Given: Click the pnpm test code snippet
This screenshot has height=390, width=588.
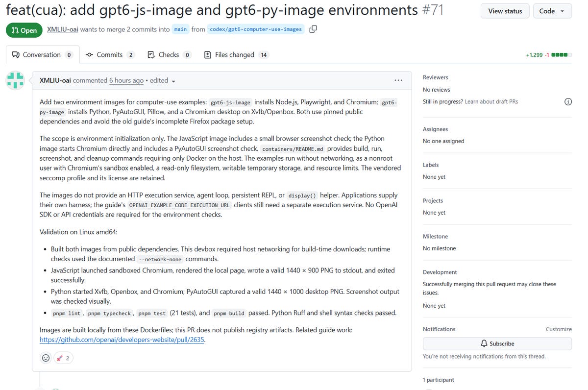Looking at the screenshot, I should coord(151,313).
